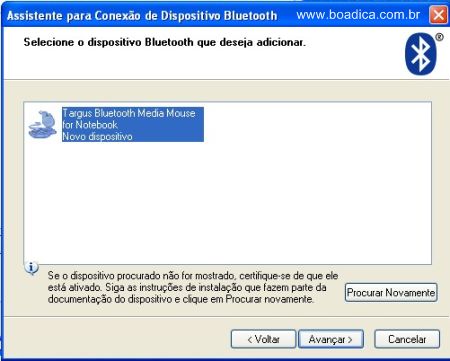Screen dimensions: 450x361
Task: Go back with the Voltar button
Action: [263, 339]
